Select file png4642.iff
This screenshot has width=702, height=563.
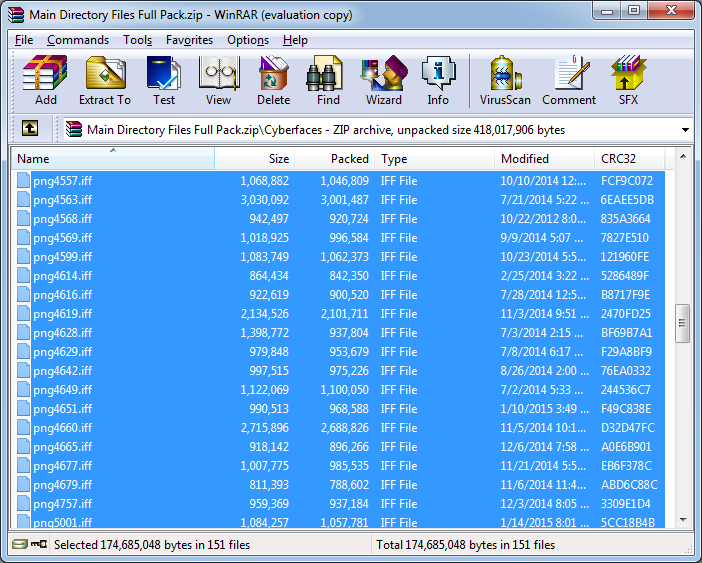(338, 371)
